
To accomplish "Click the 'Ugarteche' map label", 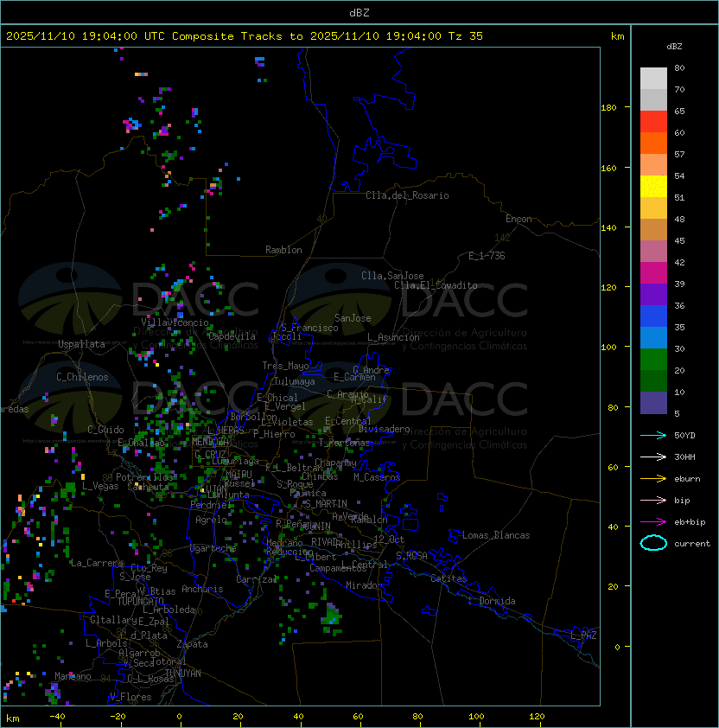I will [x=213, y=548].
